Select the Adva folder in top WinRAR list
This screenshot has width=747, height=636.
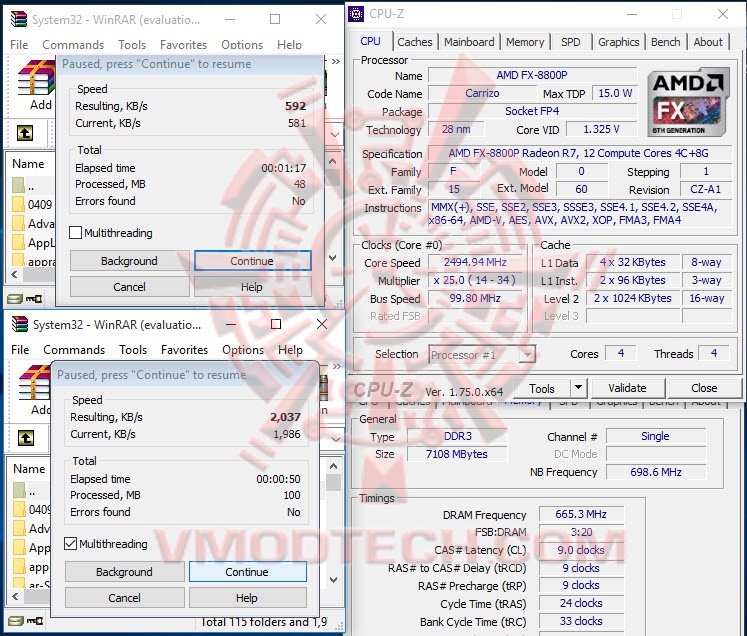[33, 223]
